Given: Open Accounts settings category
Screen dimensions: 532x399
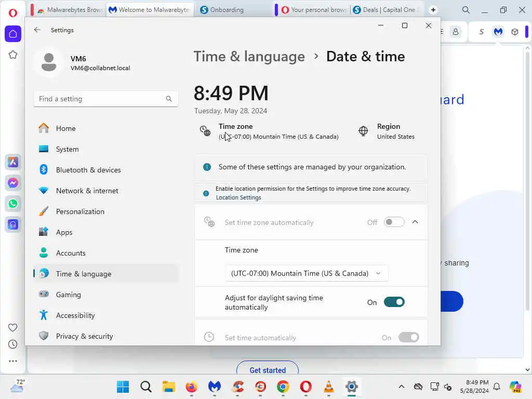Looking at the screenshot, I should pyautogui.click(x=106, y=253).
